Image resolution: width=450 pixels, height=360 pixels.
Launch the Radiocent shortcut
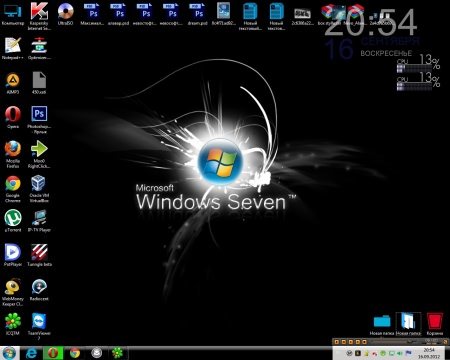[39, 290]
